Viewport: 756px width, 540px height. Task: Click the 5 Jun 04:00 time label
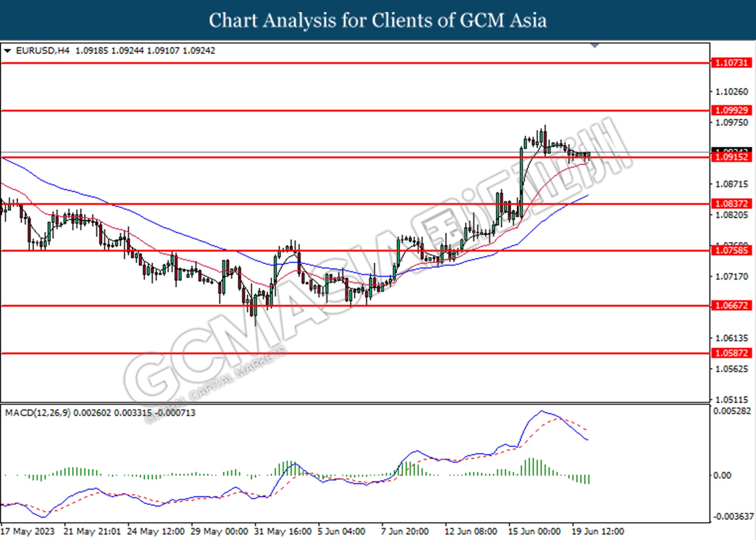[x=341, y=531]
